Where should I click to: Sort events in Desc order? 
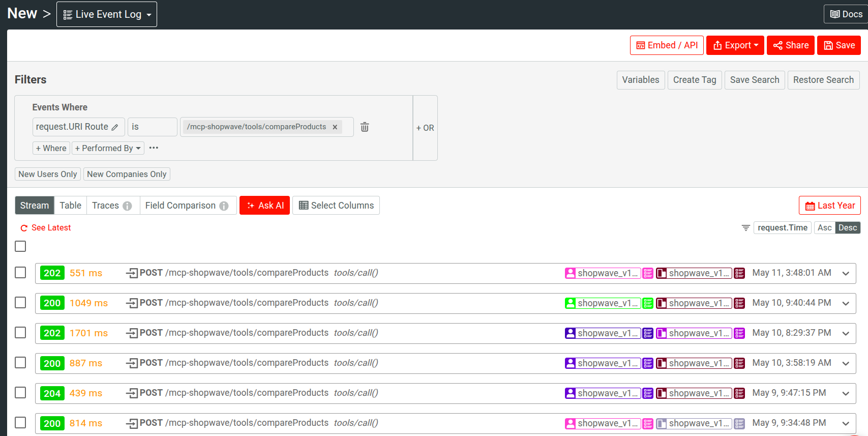tap(848, 228)
